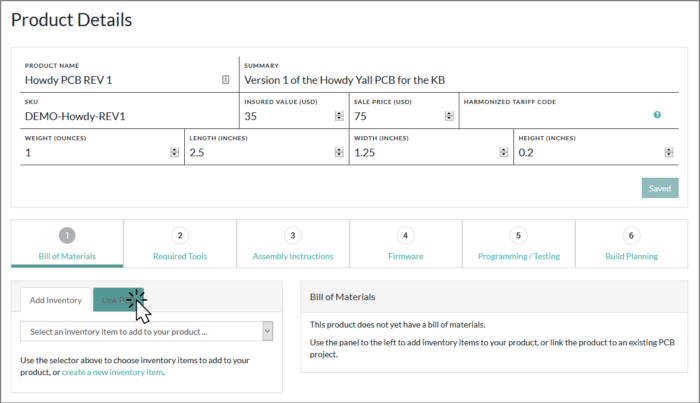This screenshot has height=403, width=700.
Task: Click the Height field stepper arrows
Action: coord(669,152)
